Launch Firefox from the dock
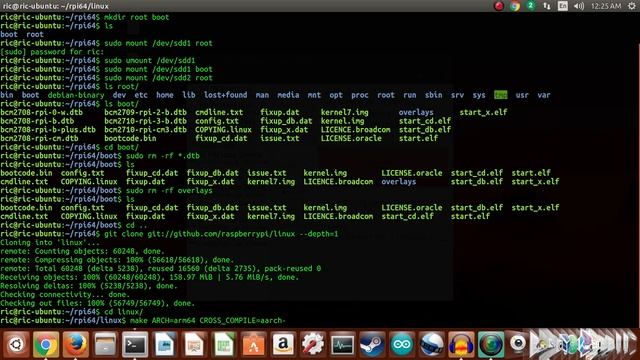The height and width of the screenshot is (360, 640). point(76,345)
